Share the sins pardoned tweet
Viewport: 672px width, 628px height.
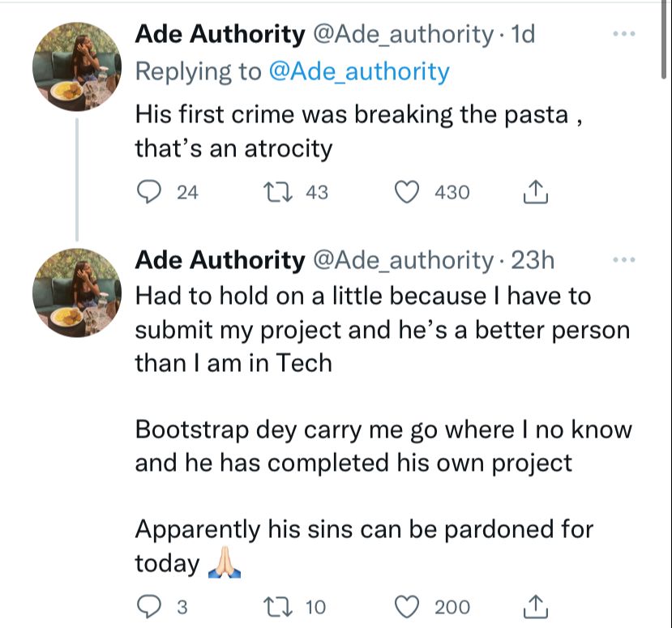[533, 606]
